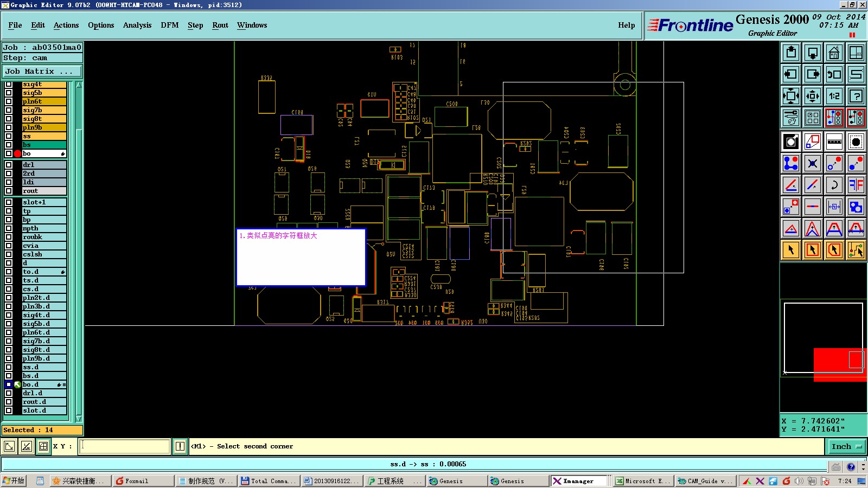The height and width of the screenshot is (488, 868).
Task: Toggle the drl layer checkbox
Action: [x=9, y=165]
